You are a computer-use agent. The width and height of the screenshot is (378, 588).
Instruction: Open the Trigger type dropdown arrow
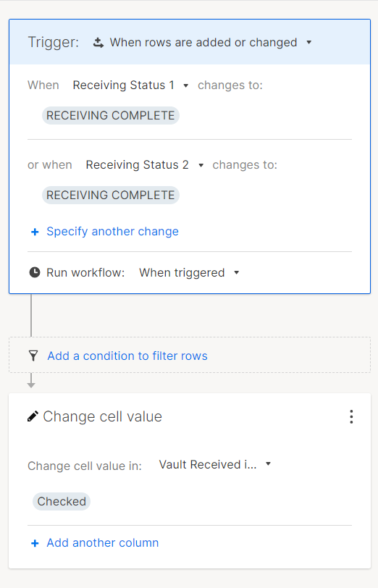tap(309, 43)
